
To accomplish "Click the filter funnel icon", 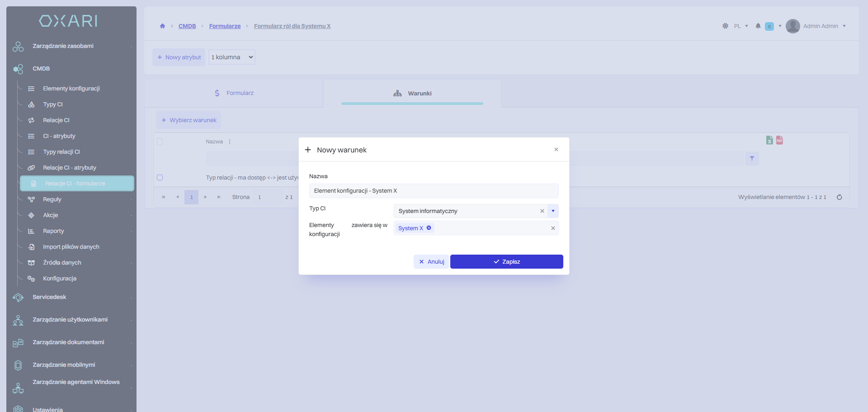I will (x=752, y=159).
